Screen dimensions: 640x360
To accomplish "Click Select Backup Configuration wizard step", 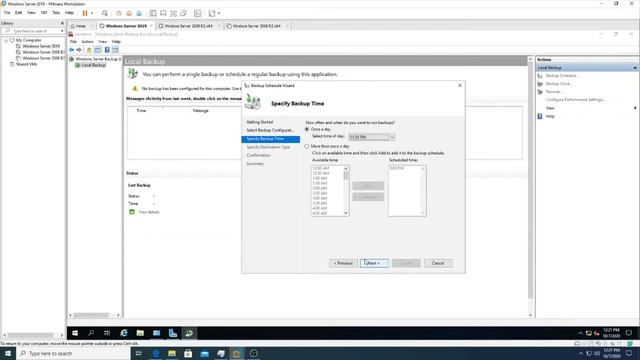I will pyautogui.click(x=270, y=130).
